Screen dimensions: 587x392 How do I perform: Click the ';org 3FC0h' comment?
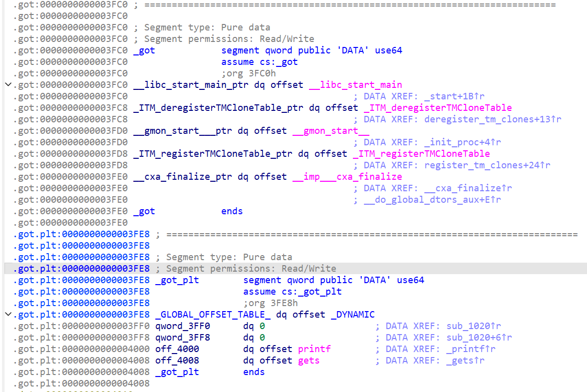[x=248, y=73]
